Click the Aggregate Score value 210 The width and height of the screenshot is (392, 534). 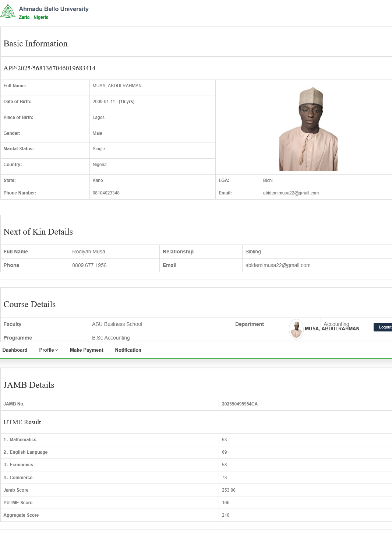pyautogui.click(x=226, y=515)
